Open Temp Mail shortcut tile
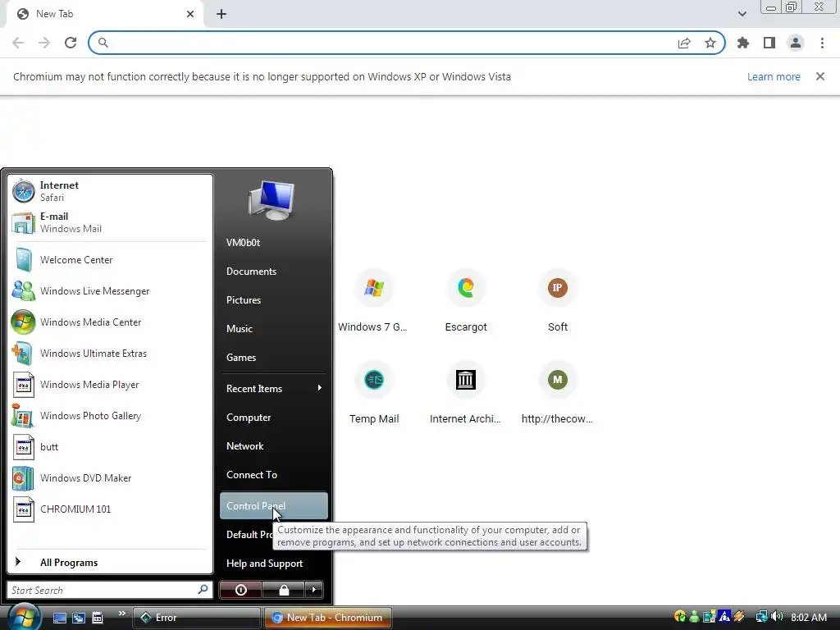 click(373, 395)
